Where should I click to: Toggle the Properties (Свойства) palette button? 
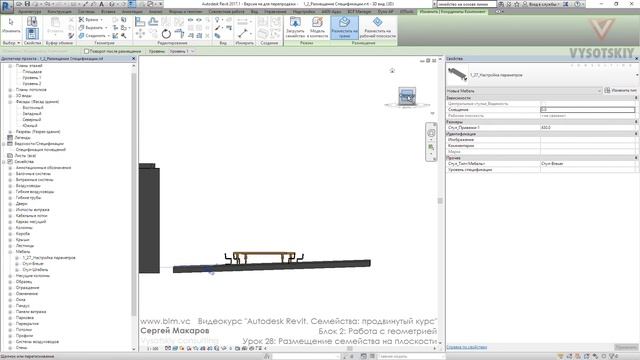32,33
